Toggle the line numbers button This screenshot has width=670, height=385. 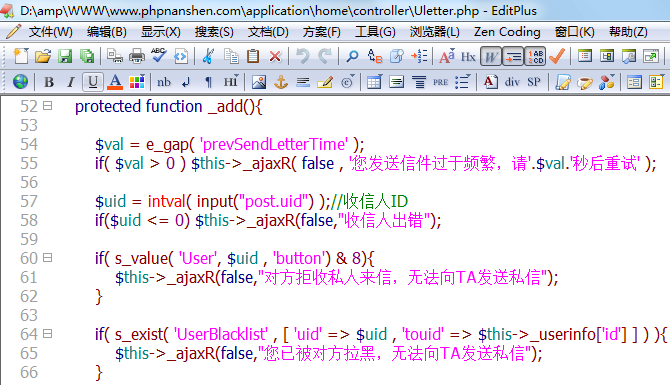(535, 56)
